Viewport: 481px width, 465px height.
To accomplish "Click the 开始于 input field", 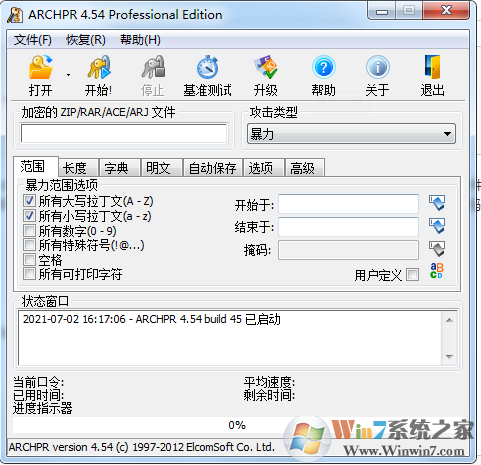I will [348, 204].
